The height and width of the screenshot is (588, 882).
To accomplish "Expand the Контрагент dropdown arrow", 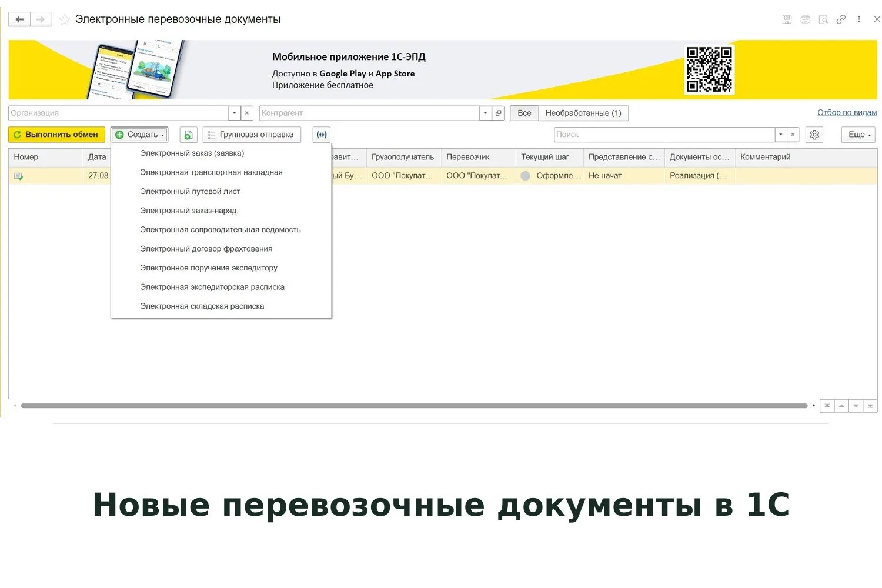I will [485, 113].
